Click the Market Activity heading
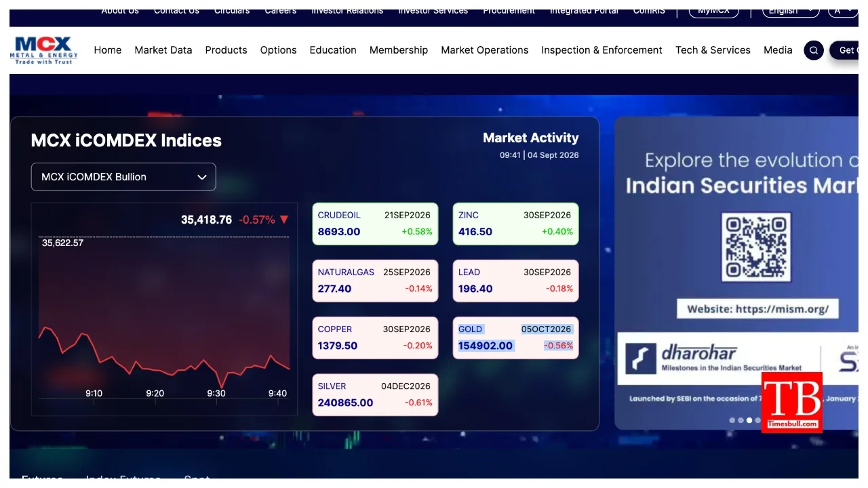 pyautogui.click(x=531, y=138)
